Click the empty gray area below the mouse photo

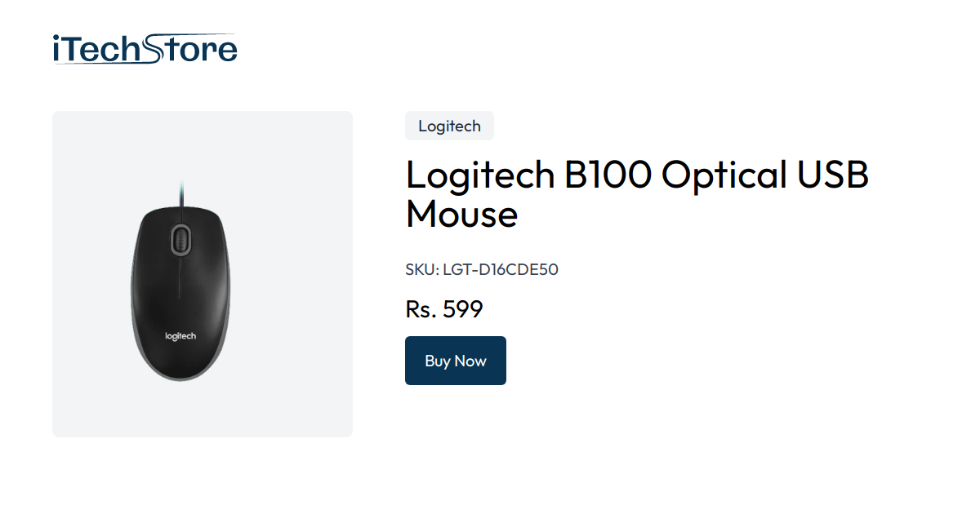point(203,412)
